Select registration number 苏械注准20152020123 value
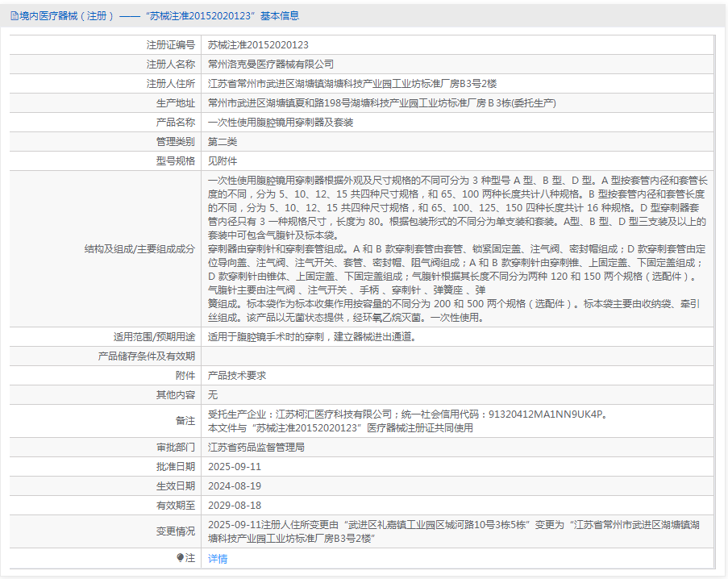The image size is (728, 579). point(258,45)
